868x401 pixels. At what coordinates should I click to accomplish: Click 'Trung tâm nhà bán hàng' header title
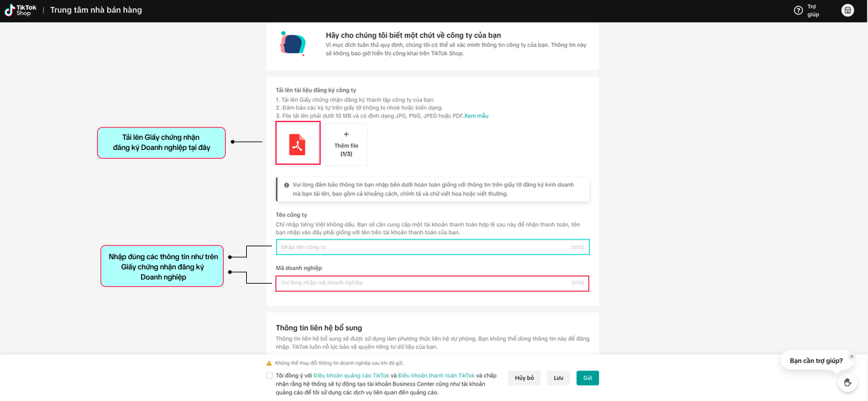pos(96,10)
